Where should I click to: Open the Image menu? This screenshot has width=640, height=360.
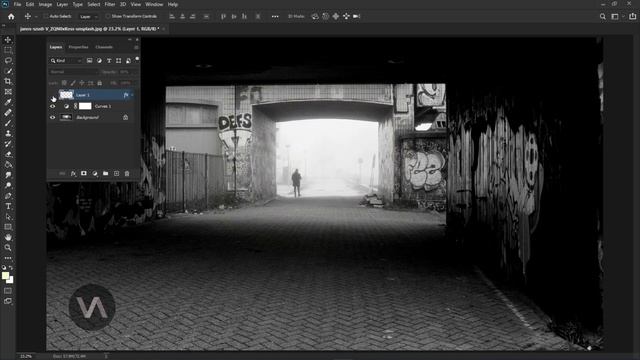coord(45,4)
